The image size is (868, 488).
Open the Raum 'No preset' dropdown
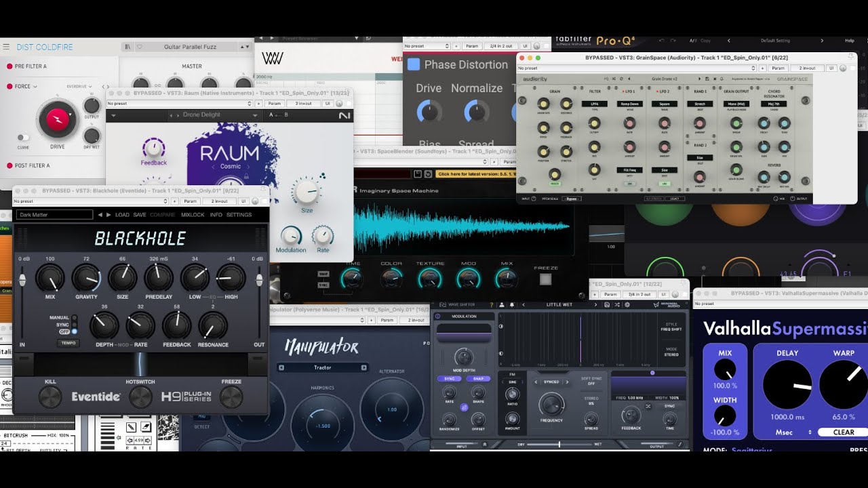tap(180, 104)
